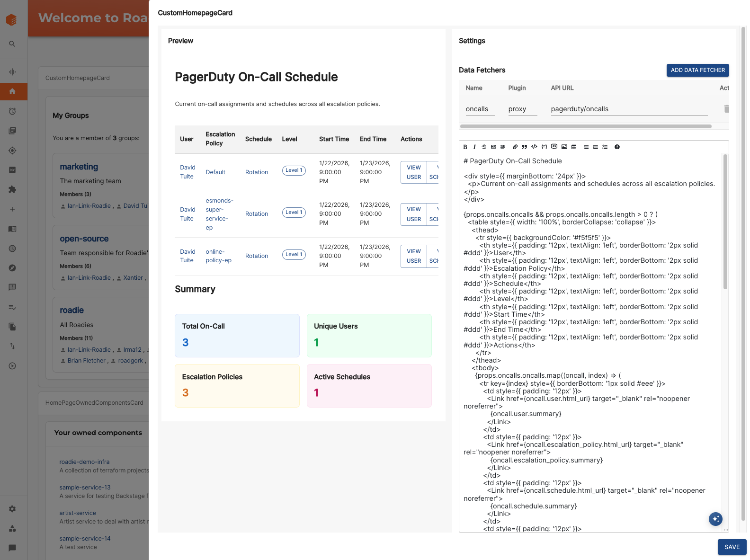Apply italic formatting in editor
The height and width of the screenshot is (560, 750).
[474, 147]
